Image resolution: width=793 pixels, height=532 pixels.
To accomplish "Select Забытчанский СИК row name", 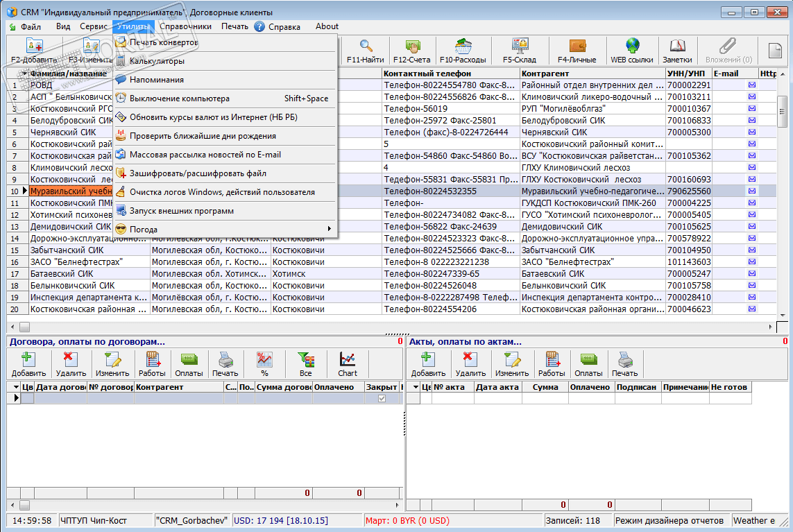I will click(x=67, y=250).
